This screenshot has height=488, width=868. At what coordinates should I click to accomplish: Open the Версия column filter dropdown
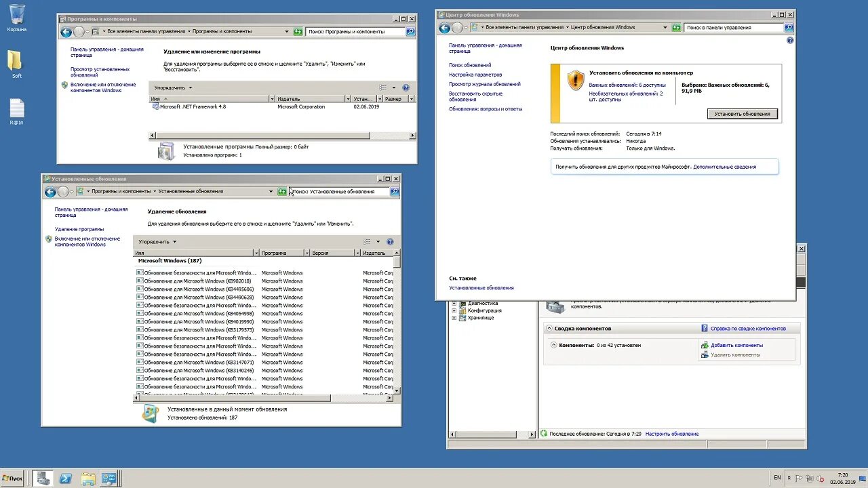tap(357, 253)
